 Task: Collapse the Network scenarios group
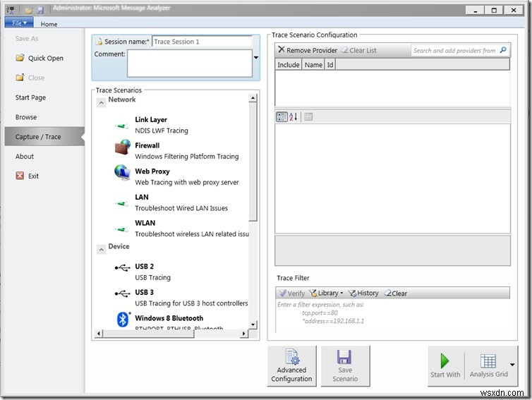(101, 102)
